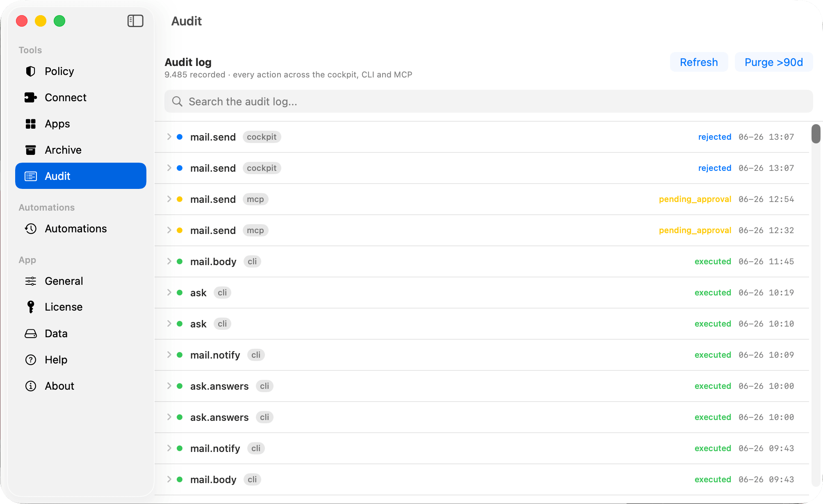Viewport: 823px width, 504px height.
Task: Click the green dot on 10:10 ask row
Action: point(180,324)
